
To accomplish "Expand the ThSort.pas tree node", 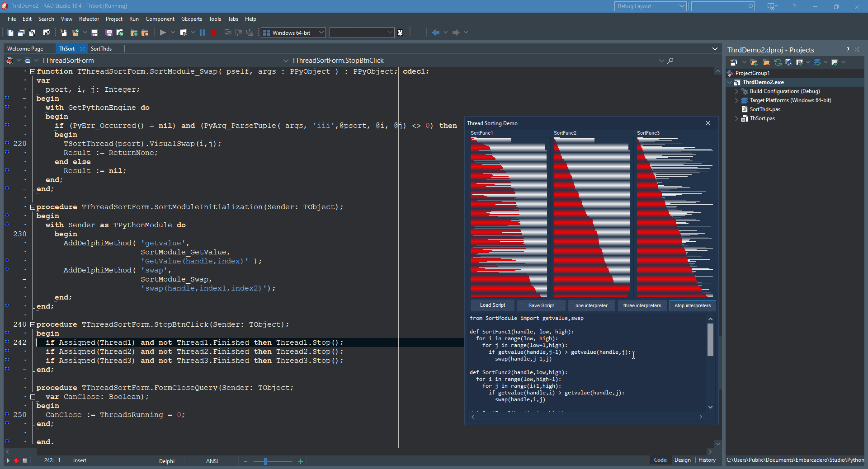I will [736, 118].
